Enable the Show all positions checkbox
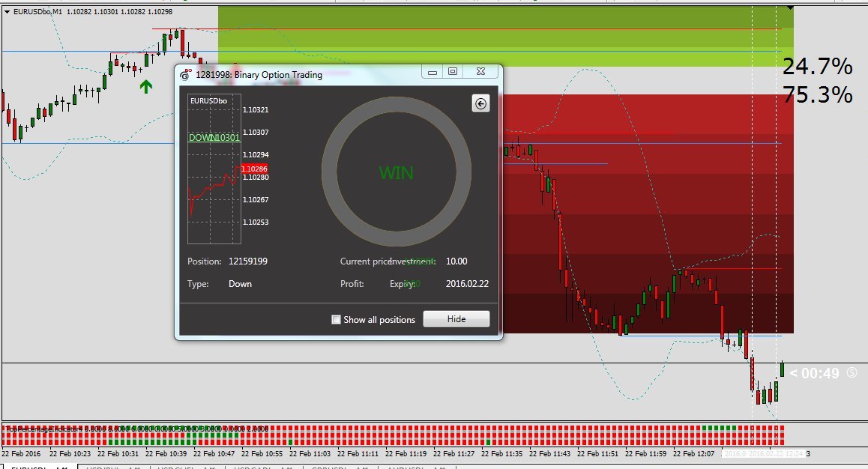 coord(336,320)
